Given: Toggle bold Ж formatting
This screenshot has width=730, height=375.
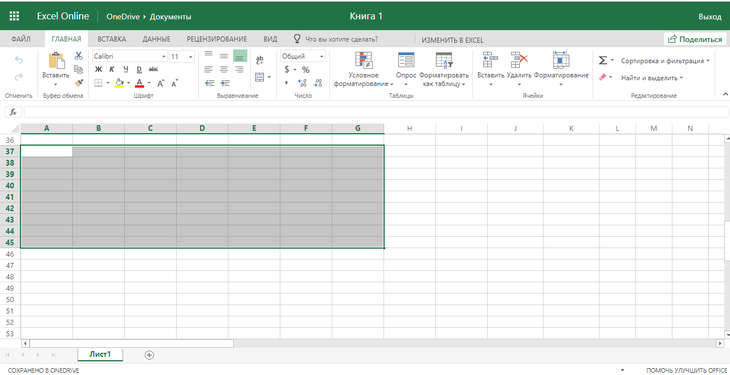Looking at the screenshot, I should click(x=98, y=69).
